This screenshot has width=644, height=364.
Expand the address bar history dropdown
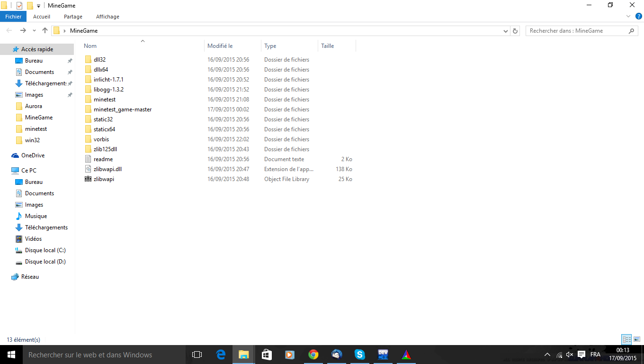point(506,31)
